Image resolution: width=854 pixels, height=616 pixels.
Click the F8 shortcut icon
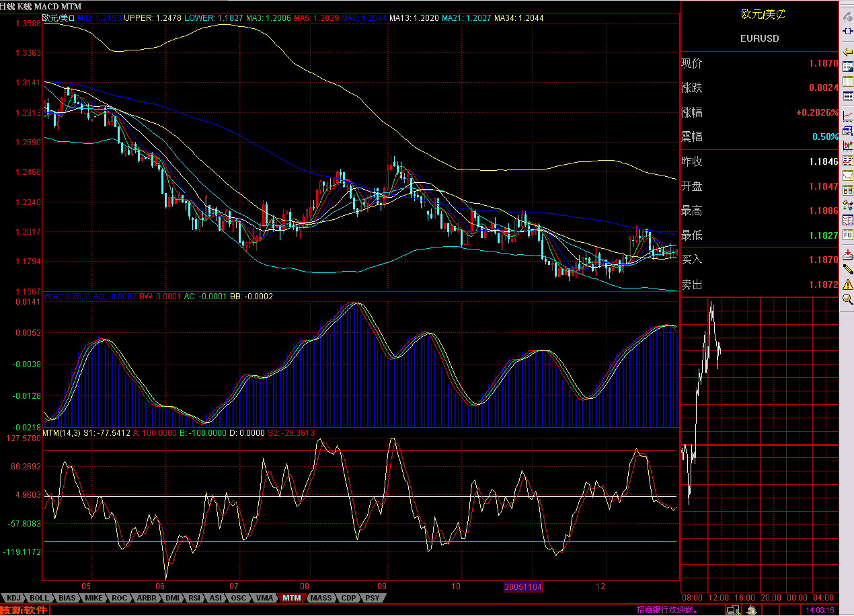coord(848,236)
